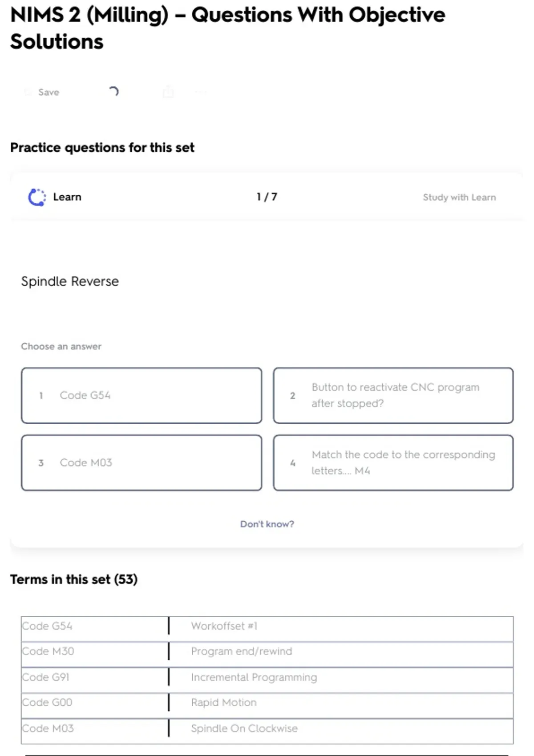Click the Learn mode circular icon
The width and height of the screenshot is (534, 756).
[37, 197]
